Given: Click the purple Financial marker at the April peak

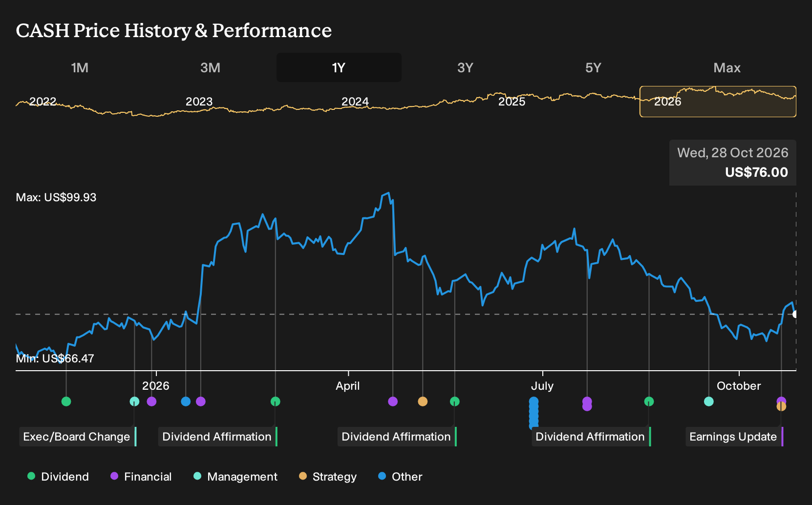Looking at the screenshot, I should tap(393, 401).
